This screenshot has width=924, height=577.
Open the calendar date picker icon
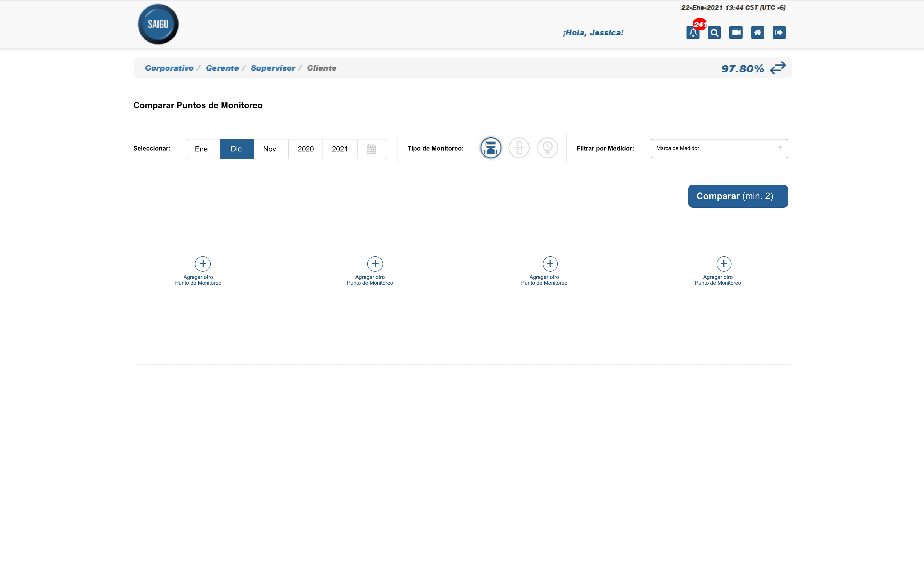[372, 149]
